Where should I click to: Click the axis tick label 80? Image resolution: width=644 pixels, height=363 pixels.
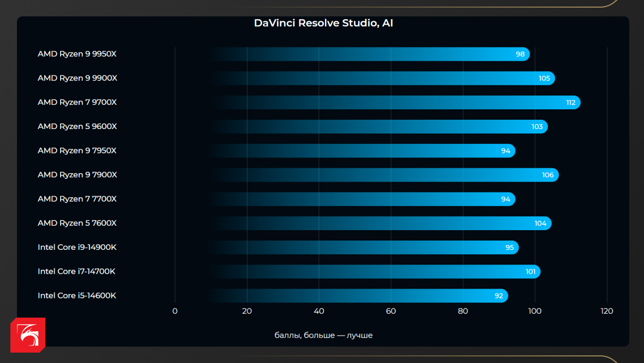(463, 311)
